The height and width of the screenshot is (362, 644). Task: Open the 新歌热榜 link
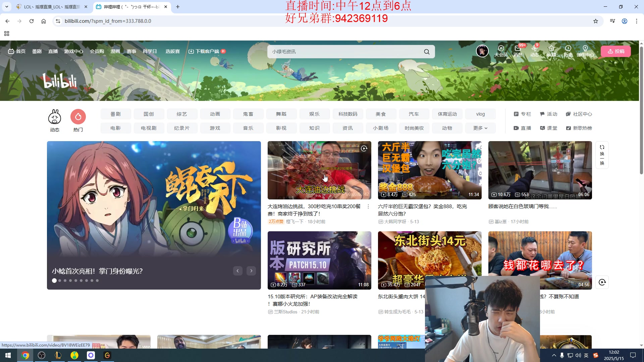coord(579,128)
